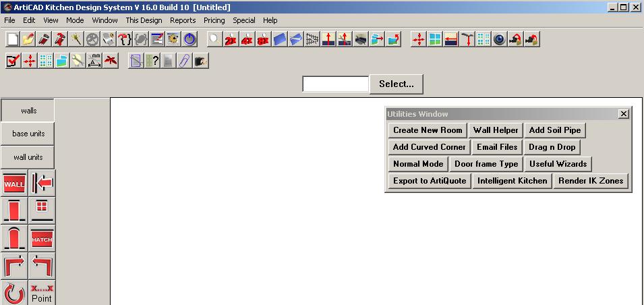Viewport: 644px width, 305px height.
Task: Click the blue power button icon
Action: point(189,39)
